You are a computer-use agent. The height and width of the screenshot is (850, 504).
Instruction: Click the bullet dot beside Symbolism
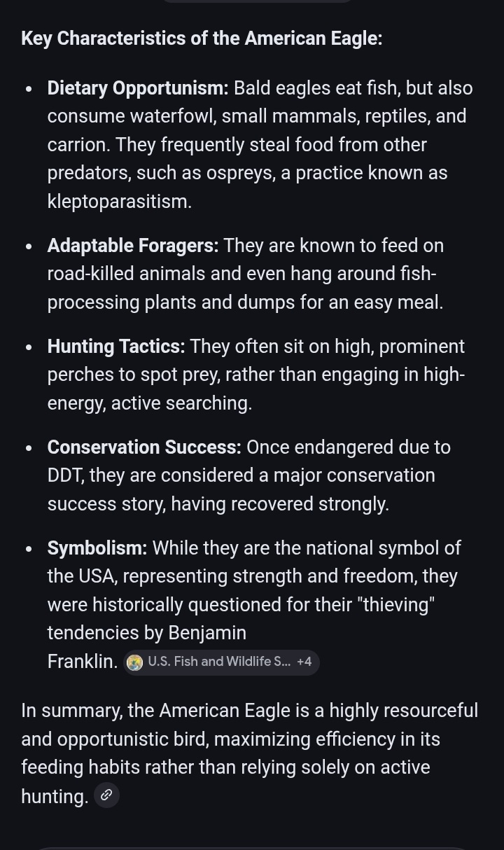pos(29,549)
